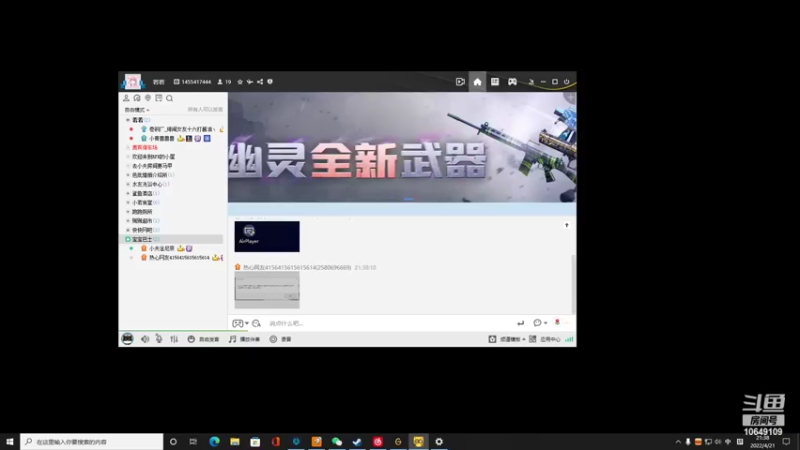
Task: Open the 自由模式 mode dropdown
Action: tap(137, 110)
